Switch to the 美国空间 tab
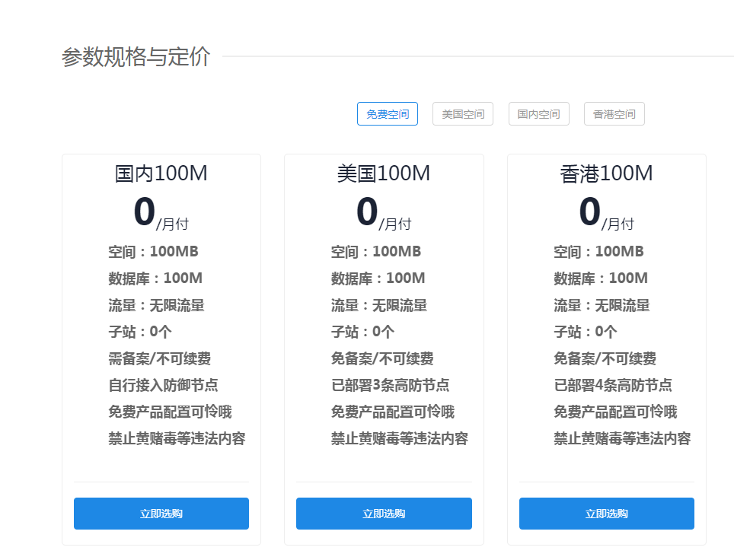The image size is (734, 560). [463, 113]
